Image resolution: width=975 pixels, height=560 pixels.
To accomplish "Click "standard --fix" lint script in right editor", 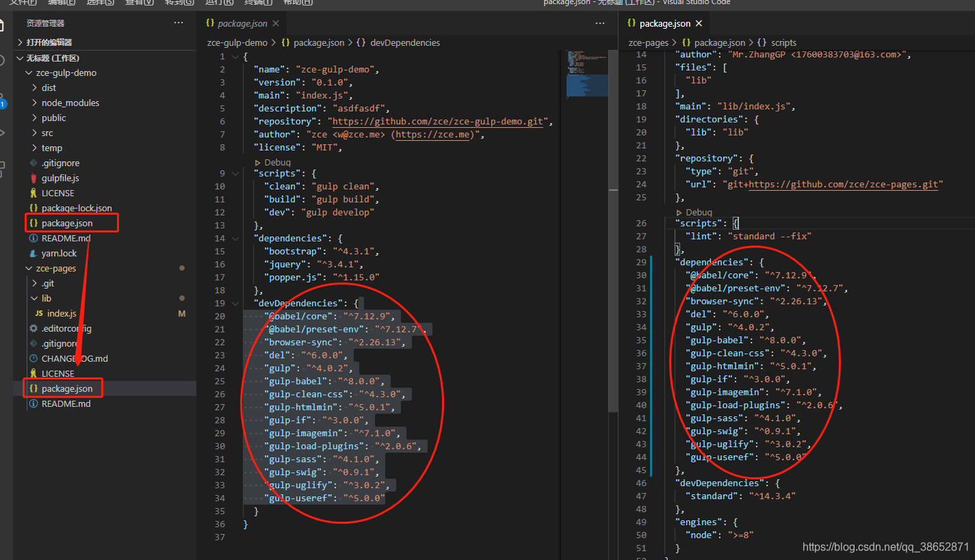I will [x=769, y=236].
